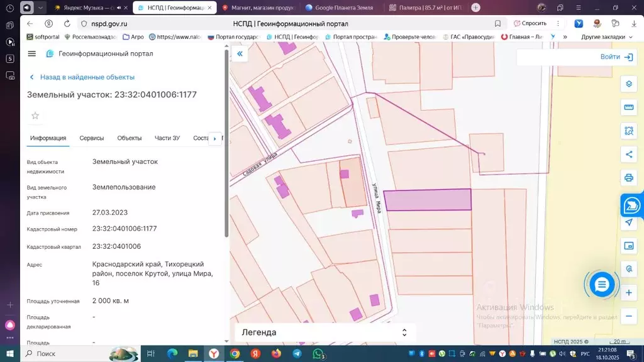Add parcel to favorites with star
Image resolution: width=644 pixels, height=362 pixels.
tap(35, 116)
